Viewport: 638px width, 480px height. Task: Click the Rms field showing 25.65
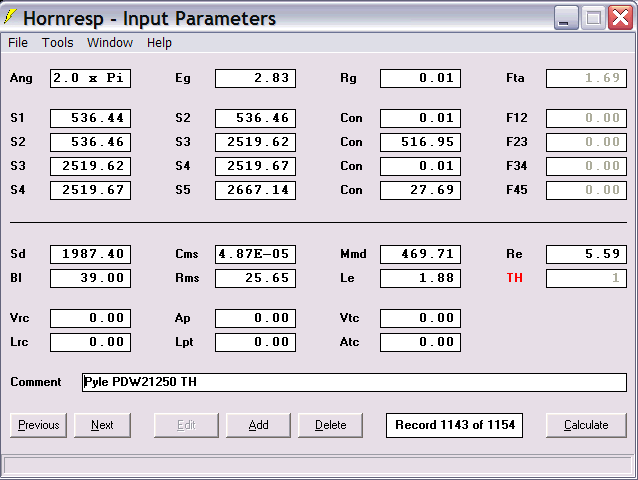pos(256,278)
